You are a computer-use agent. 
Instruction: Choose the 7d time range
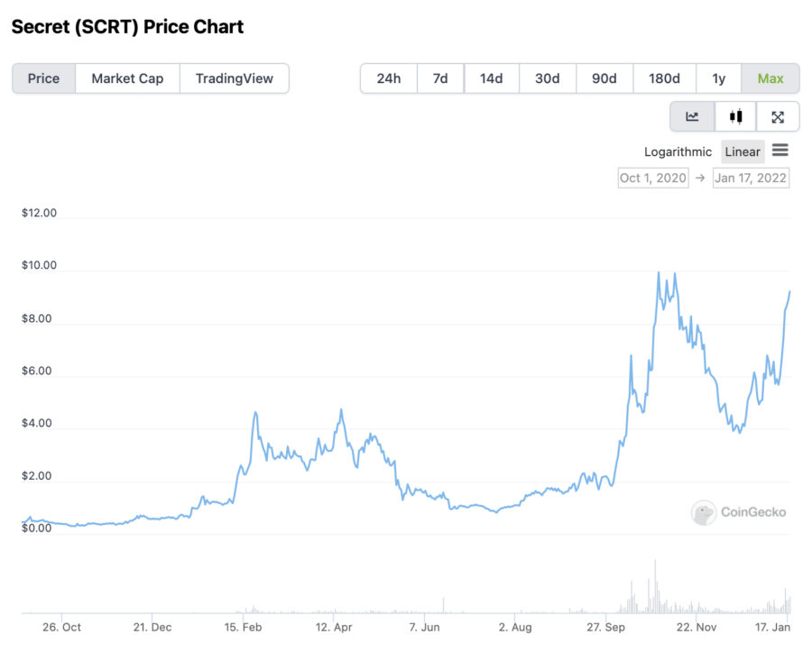pyautogui.click(x=440, y=78)
